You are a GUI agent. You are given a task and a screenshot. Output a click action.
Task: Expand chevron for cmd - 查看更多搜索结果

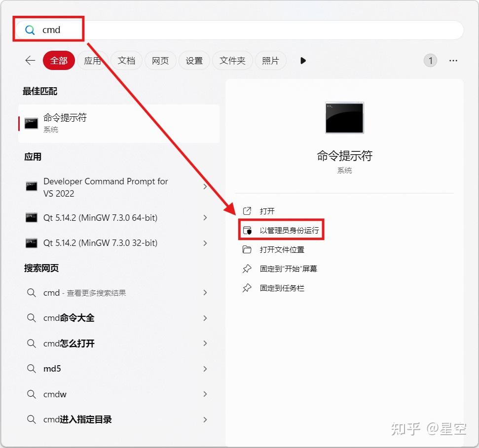(x=205, y=293)
